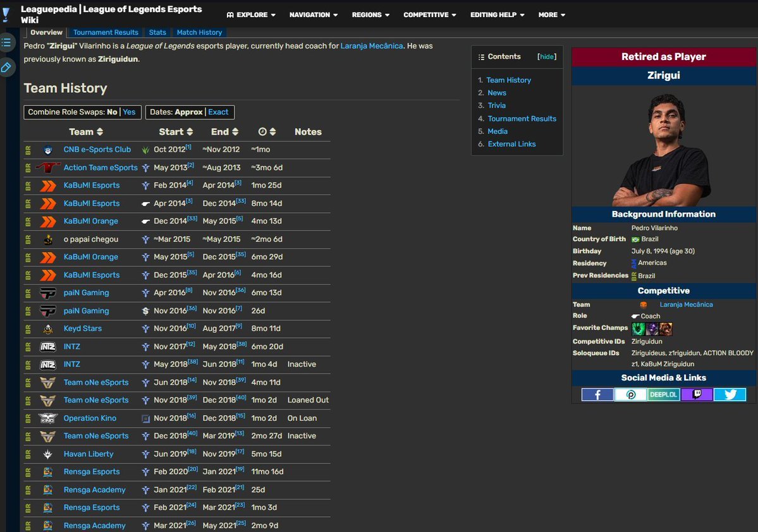Click the Zirigui player photo
This screenshot has width=758, height=532.
[664, 149]
